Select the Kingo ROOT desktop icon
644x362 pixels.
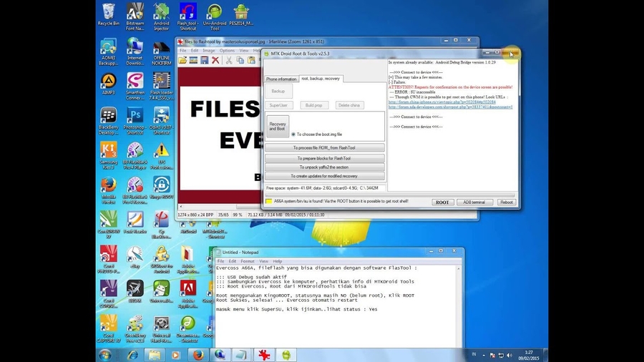pyautogui.click(x=162, y=188)
